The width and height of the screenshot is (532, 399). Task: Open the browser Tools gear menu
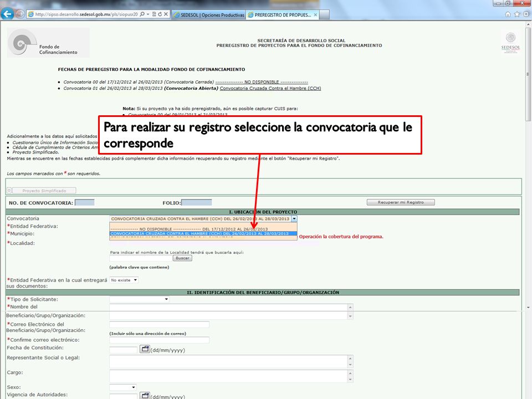point(526,14)
